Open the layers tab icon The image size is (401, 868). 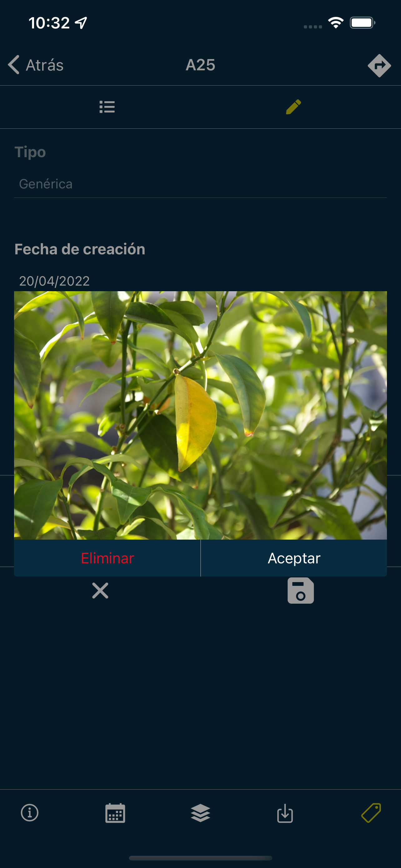200,813
